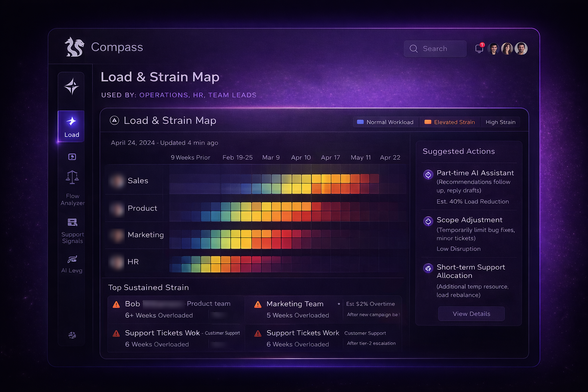Viewport: 588px width, 392px height.
Task: Click the View Details button
Action: pos(471,314)
